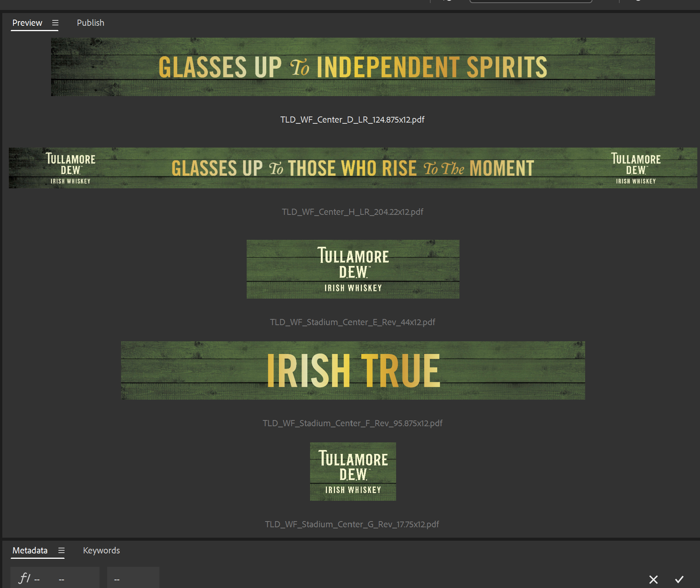Viewport: 700px width, 588px height.
Task: Open the Metadata panel hamburger menu
Action: [61, 550]
